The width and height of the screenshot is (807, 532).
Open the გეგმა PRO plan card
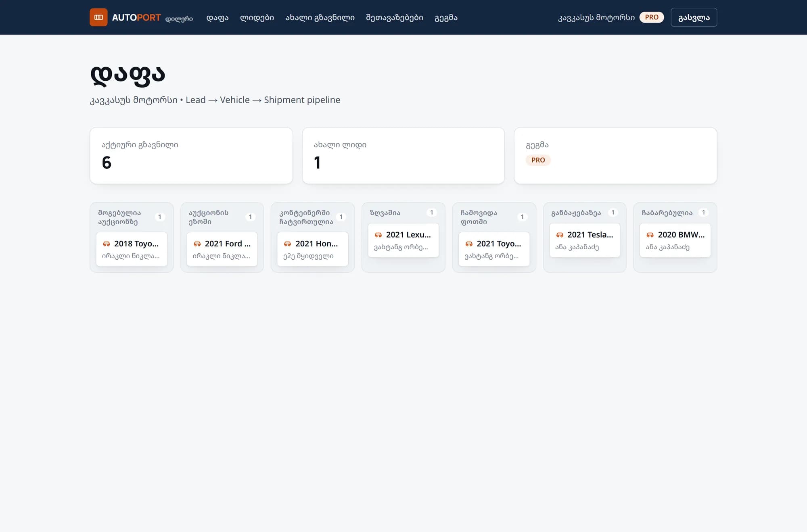tap(615, 156)
